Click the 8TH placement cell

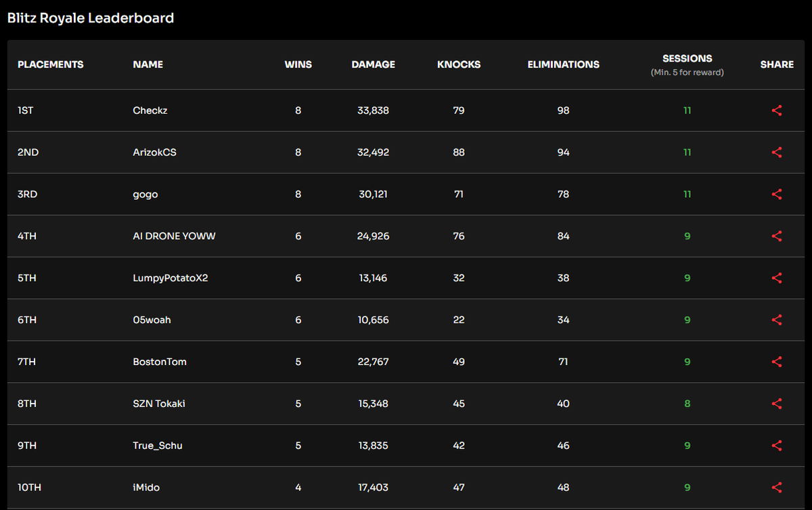(27, 404)
